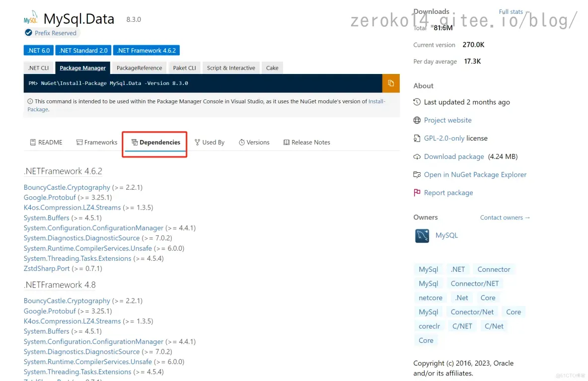Open Google.Protobuf under .NETFramework 4.8
Screen dimensions: 588x381
(x=50, y=311)
